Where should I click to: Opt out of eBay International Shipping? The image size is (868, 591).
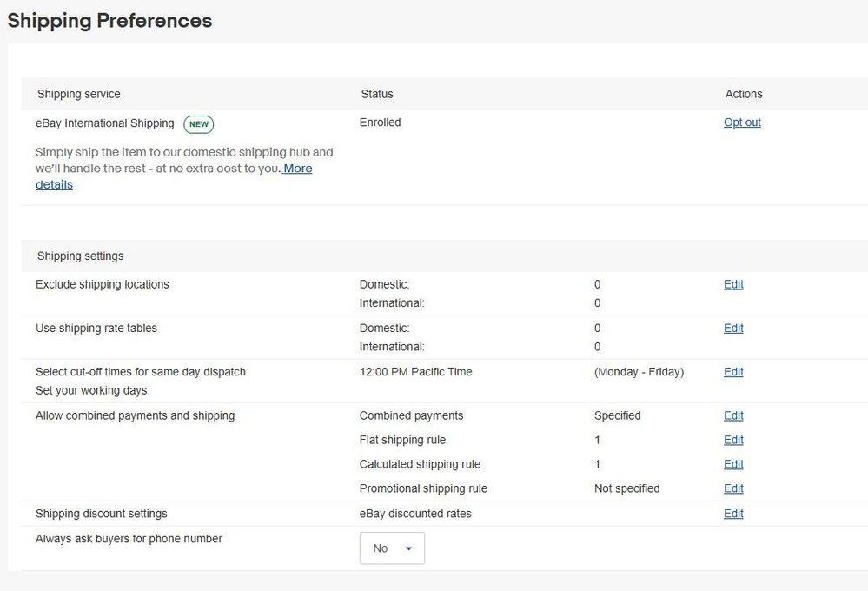[x=742, y=123]
